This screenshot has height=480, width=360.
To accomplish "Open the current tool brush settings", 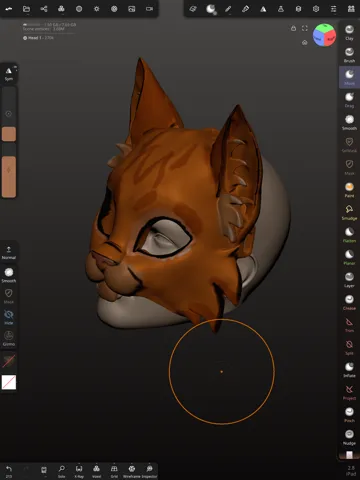I will click(x=211, y=9).
